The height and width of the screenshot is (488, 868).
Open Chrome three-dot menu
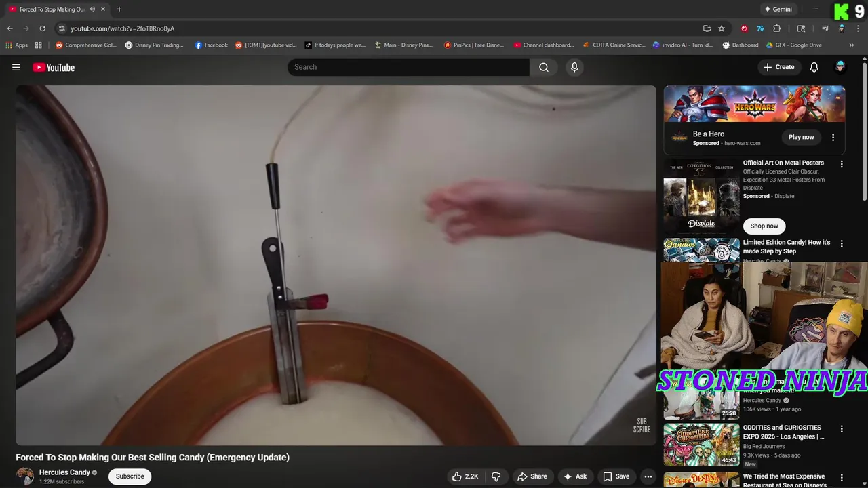[858, 28]
